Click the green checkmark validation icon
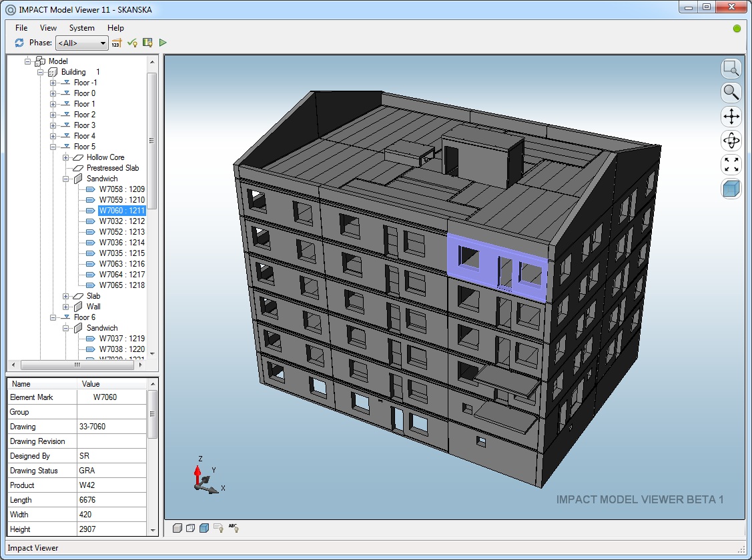The width and height of the screenshot is (752, 560). coord(131,42)
